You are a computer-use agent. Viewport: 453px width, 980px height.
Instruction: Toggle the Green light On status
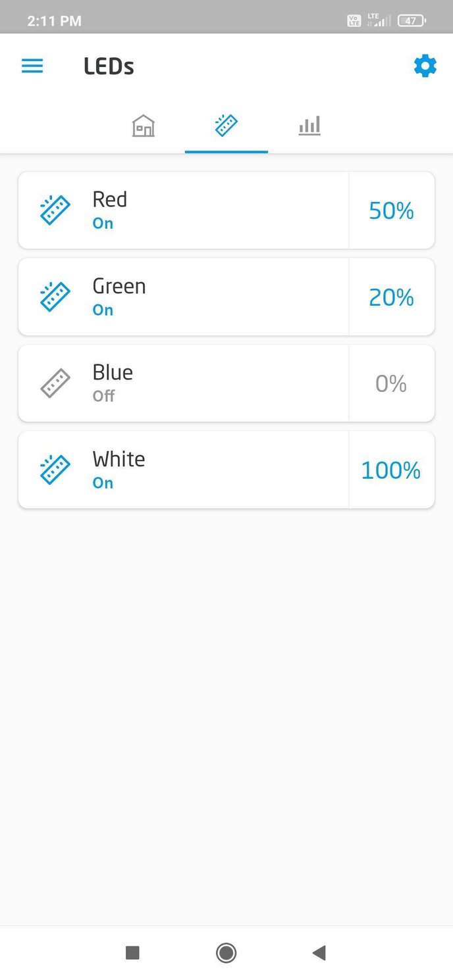103,310
